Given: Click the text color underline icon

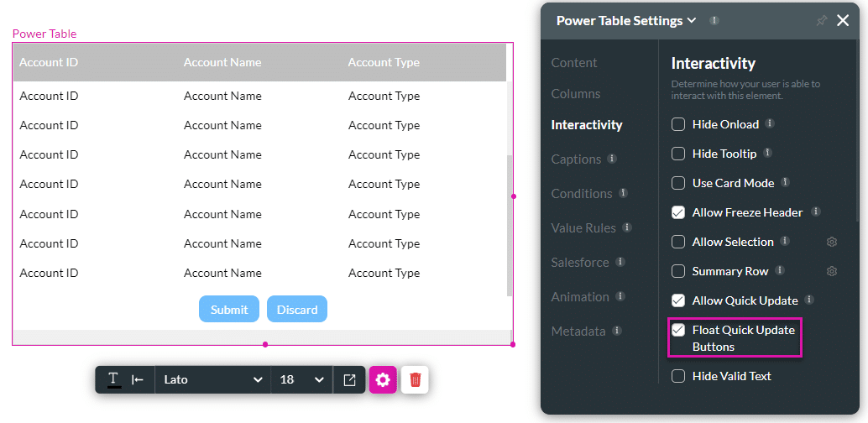Looking at the screenshot, I should (x=113, y=379).
